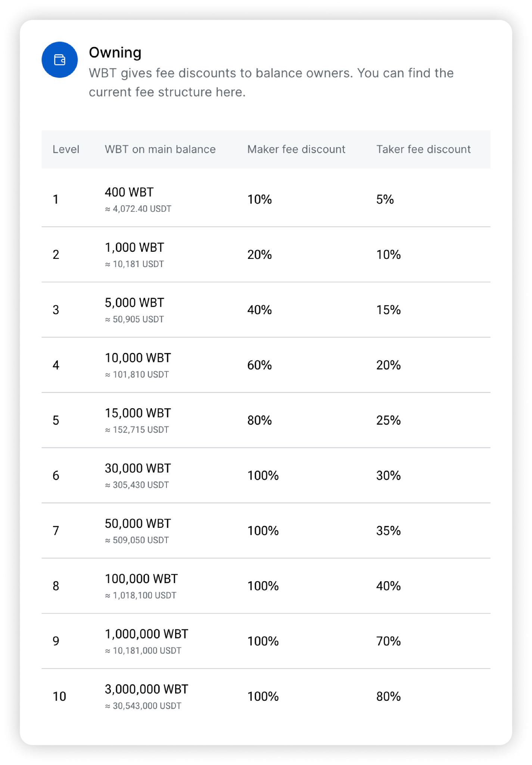Screen dimensions: 532x765
Task: Click the Taker fee discount header
Action: [423, 149]
